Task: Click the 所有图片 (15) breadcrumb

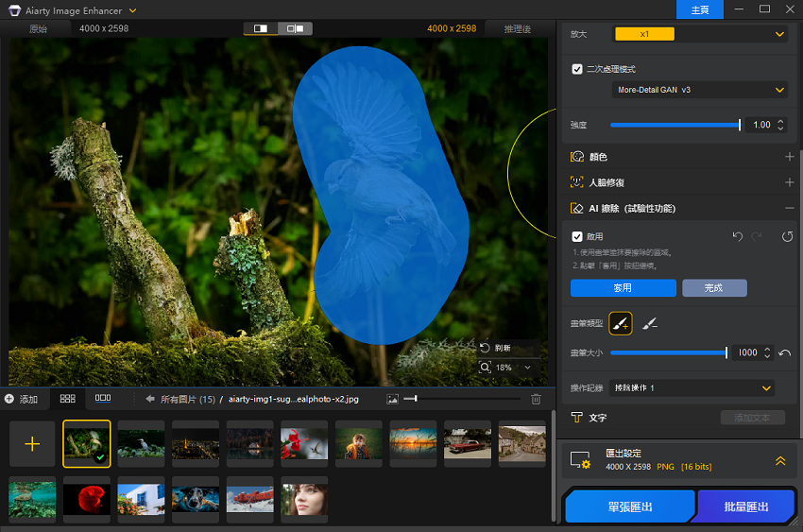Action: pyautogui.click(x=188, y=399)
